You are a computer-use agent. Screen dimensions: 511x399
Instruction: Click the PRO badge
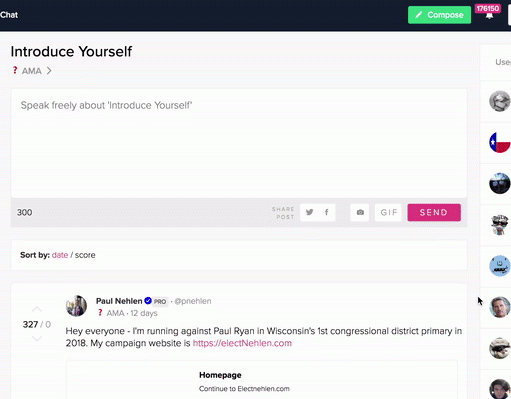coord(160,301)
